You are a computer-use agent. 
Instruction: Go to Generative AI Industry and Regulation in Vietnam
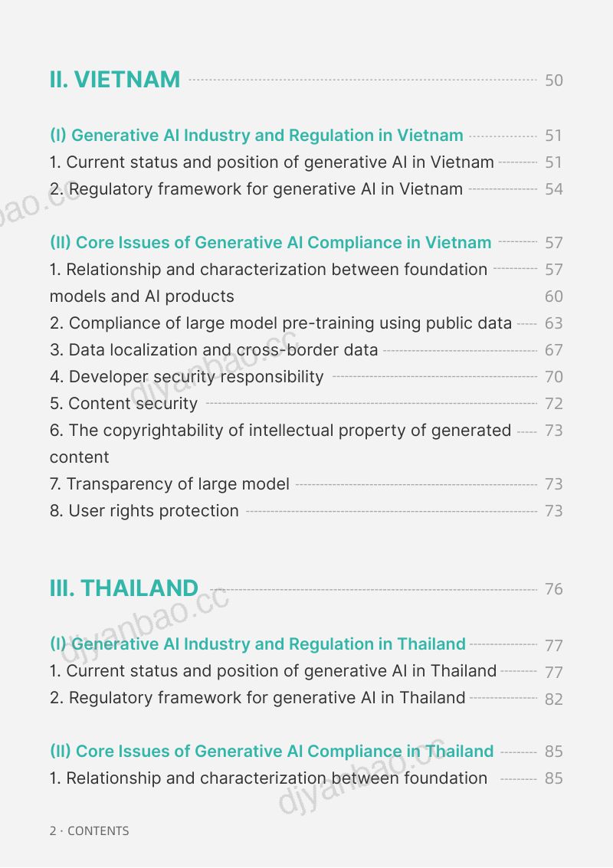pyautogui.click(x=257, y=135)
